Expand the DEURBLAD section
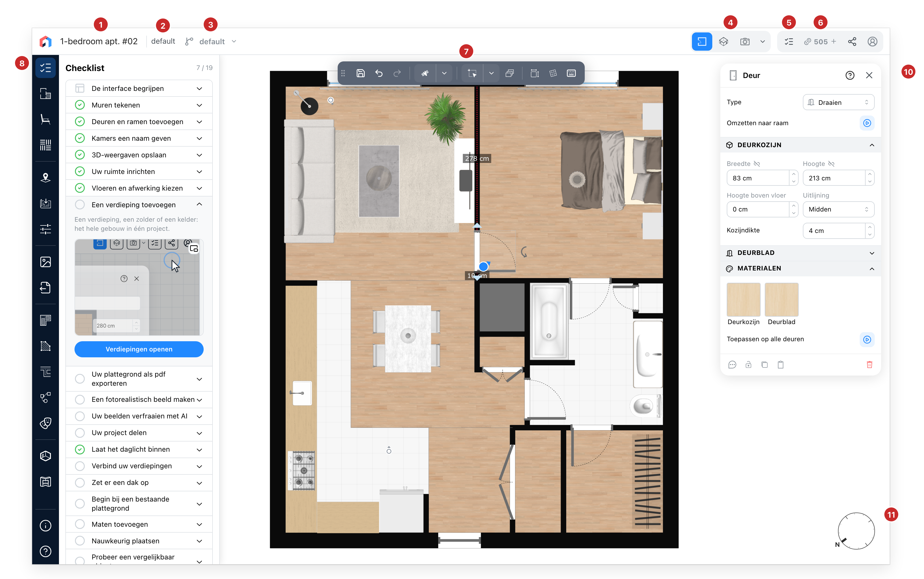Viewport: 924px width, 579px height. click(800, 253)
